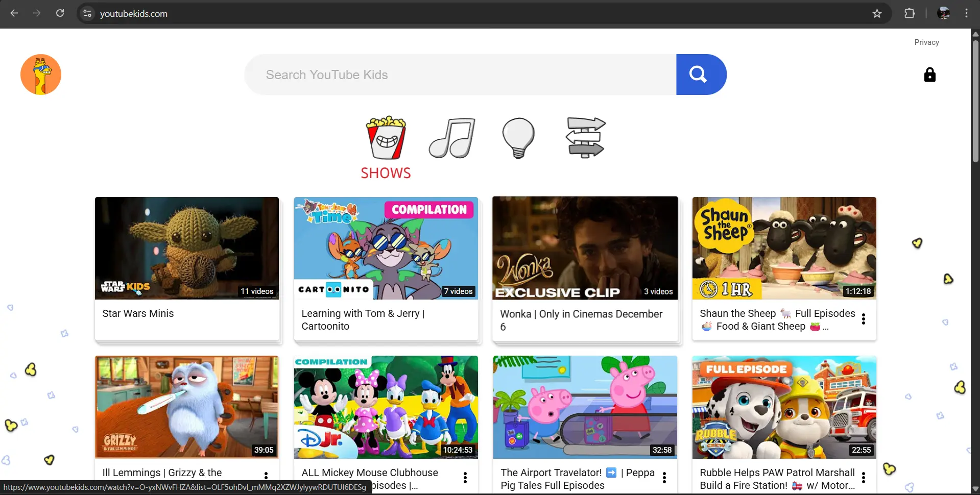
Task: Open Learning with Tom & Jerry title
Action: 363,320
